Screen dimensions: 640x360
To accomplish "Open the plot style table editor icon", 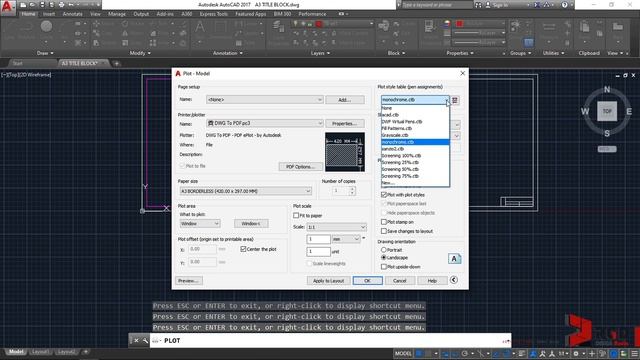I will [455, 100].
